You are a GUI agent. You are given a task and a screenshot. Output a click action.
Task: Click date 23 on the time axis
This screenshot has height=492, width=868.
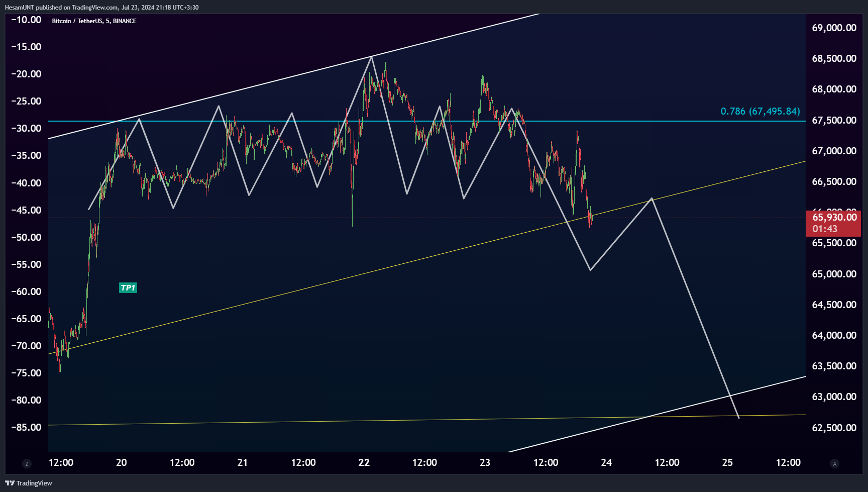pyautogui.click(x=485, y=462)
